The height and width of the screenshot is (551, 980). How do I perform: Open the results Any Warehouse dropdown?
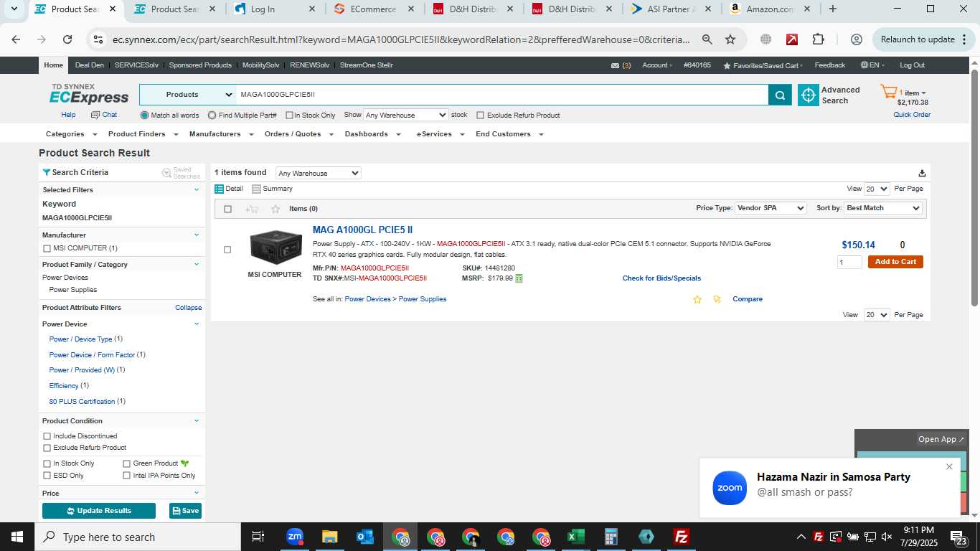(319, 173)
